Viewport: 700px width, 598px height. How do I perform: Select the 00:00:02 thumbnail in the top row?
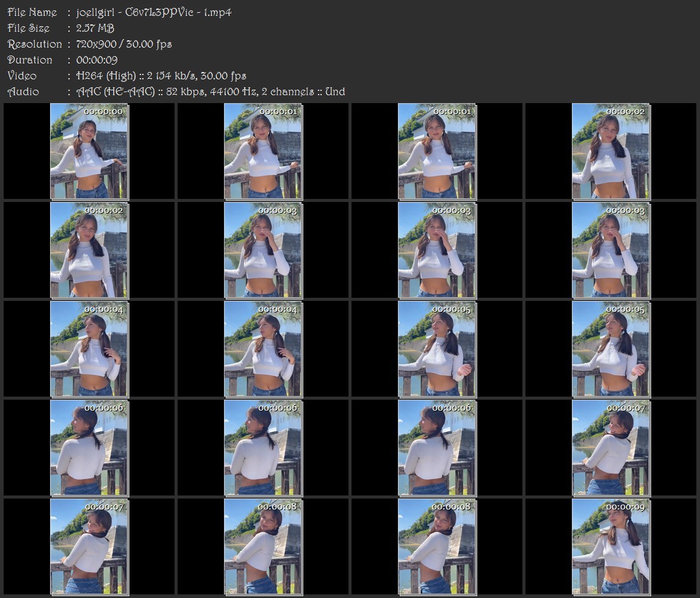611,151
